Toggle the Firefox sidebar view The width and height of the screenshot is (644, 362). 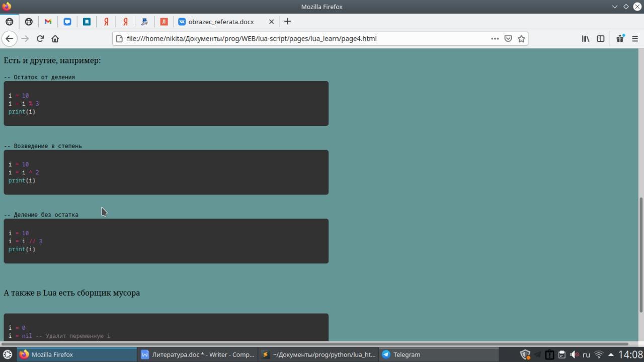pos(600,38)
